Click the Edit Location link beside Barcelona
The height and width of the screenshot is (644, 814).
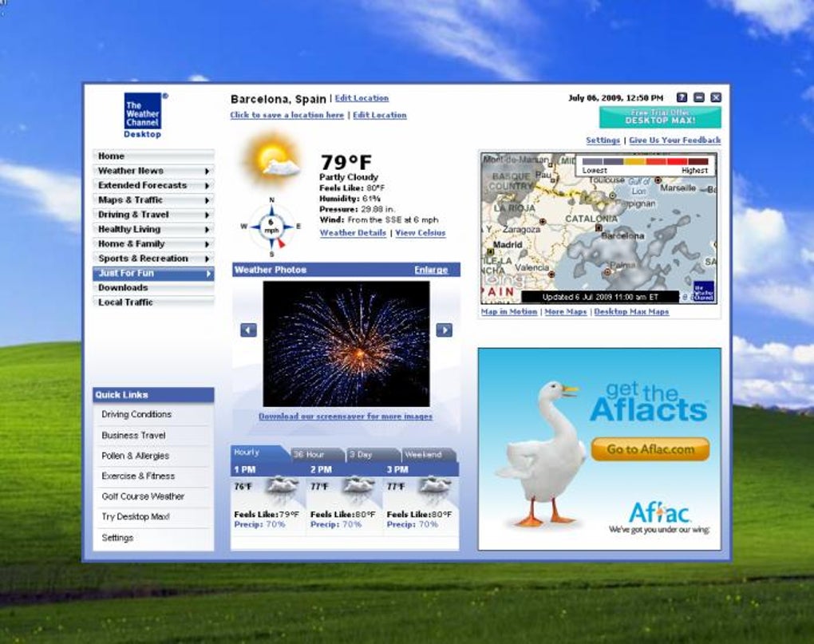(x=362, y=98)
